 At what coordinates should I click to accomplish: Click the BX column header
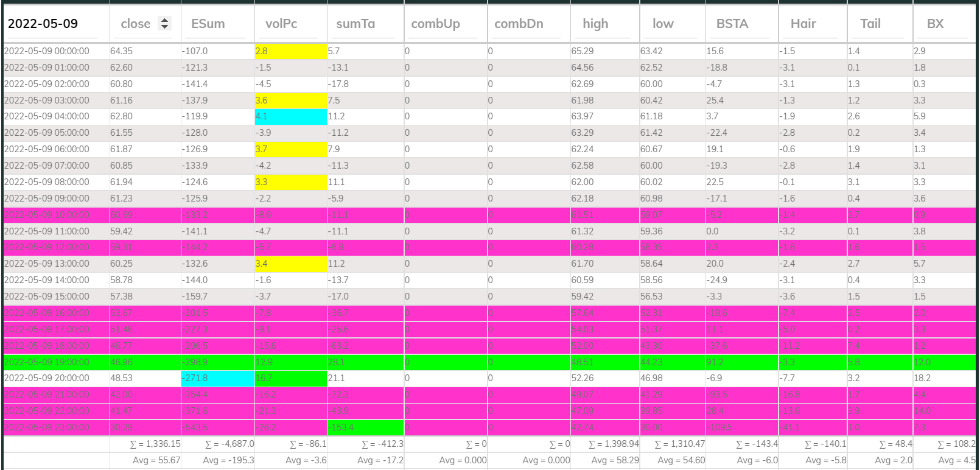935,24
